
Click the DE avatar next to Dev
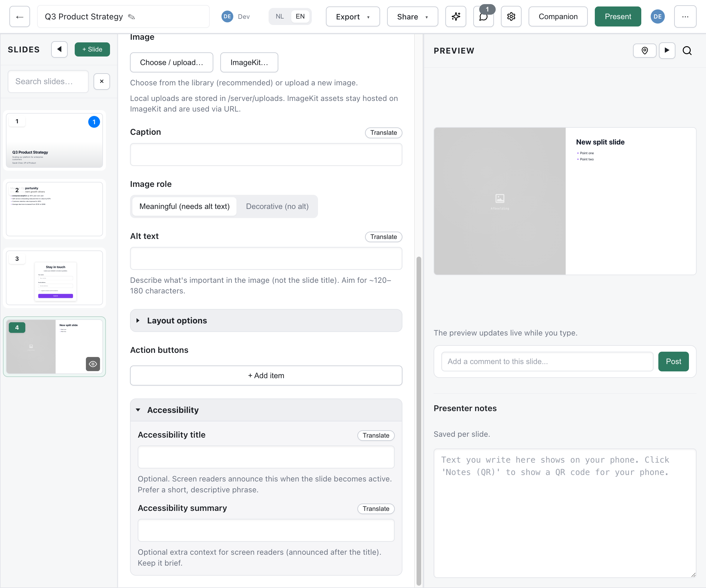[x=227, y=16]
